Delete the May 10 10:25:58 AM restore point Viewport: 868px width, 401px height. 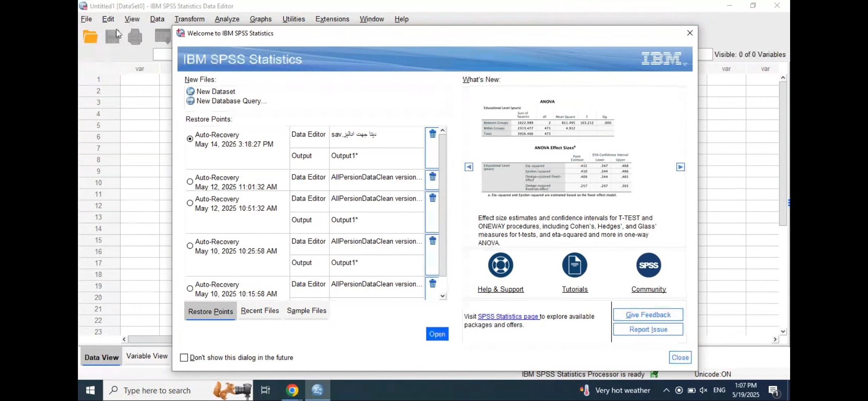[x=433, y=241]
